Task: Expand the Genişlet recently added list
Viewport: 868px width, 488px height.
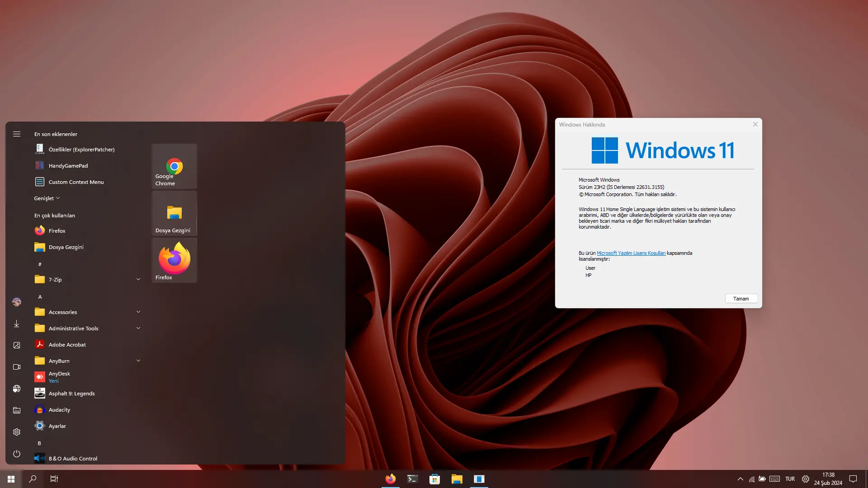Action: 47,198
